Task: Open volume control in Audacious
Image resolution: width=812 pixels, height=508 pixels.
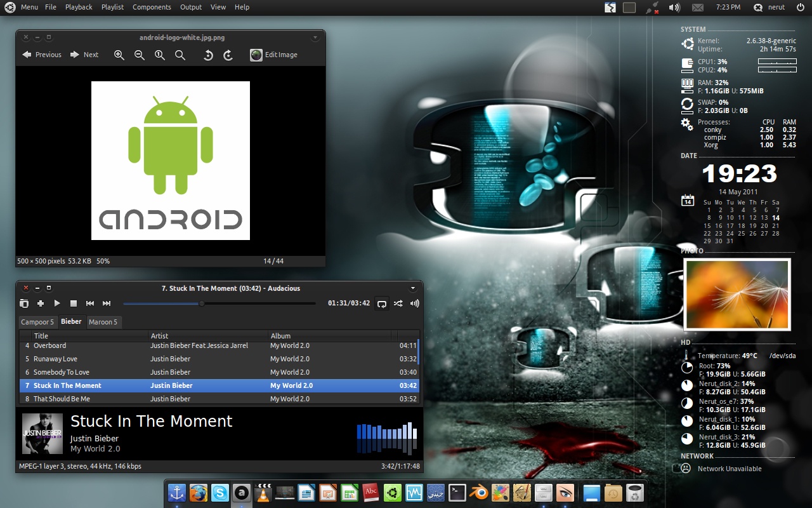Action: 415,304
